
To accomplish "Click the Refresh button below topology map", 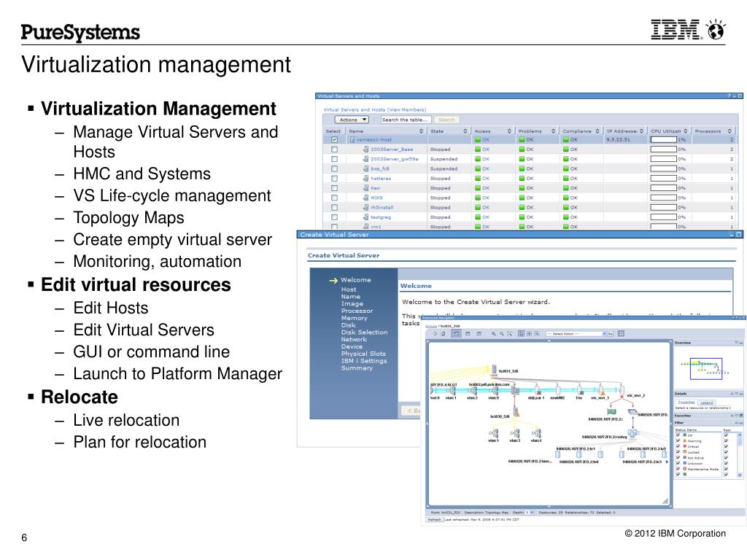I will coord(434,519).
